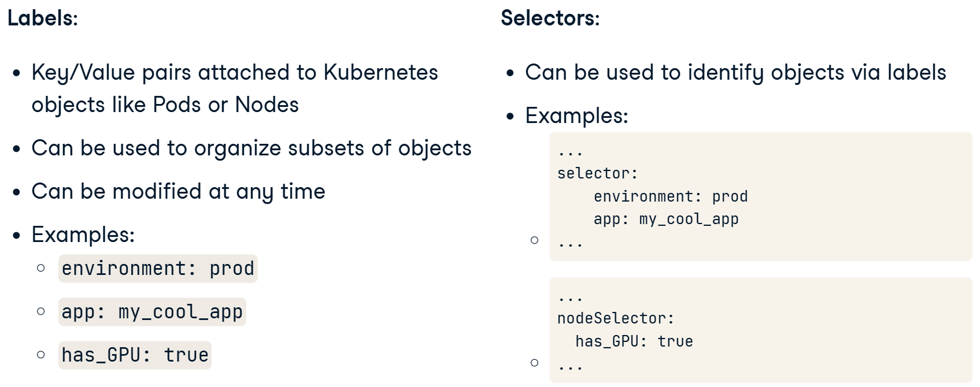The image size is (980, 387).
Task: Click the 'Key/Value pairs attached to Kubernetes' text
Action: [x=235, y=73]
